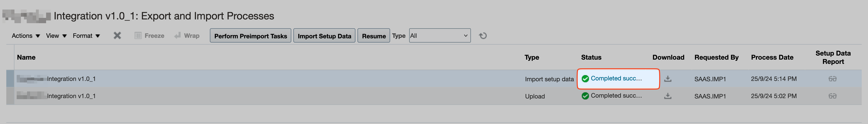Screen dimensions: 868x124
Task: Open the Type filter dropdown
Action: [x=439, y=36]
